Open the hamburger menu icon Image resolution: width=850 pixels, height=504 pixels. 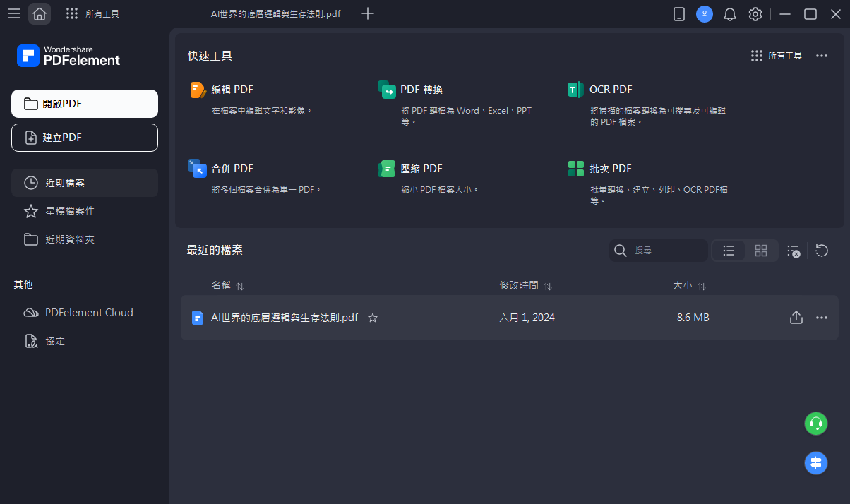(14, 14)
